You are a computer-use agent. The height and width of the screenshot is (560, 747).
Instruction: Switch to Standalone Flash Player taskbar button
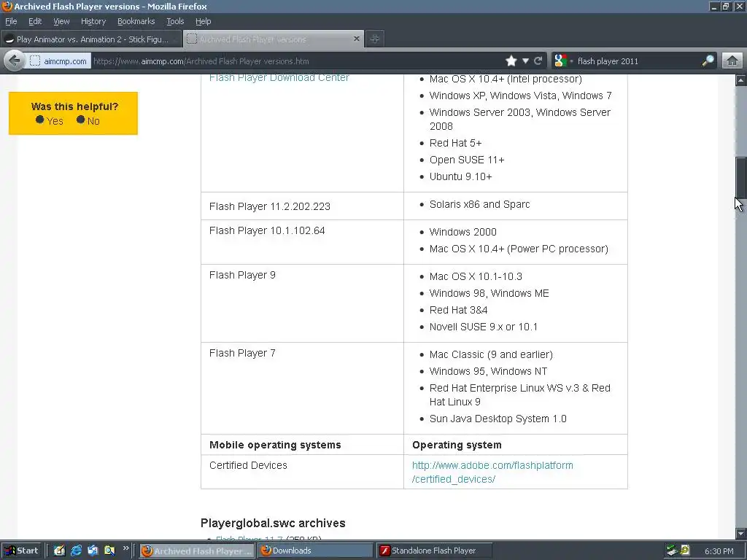coord(434,551)
